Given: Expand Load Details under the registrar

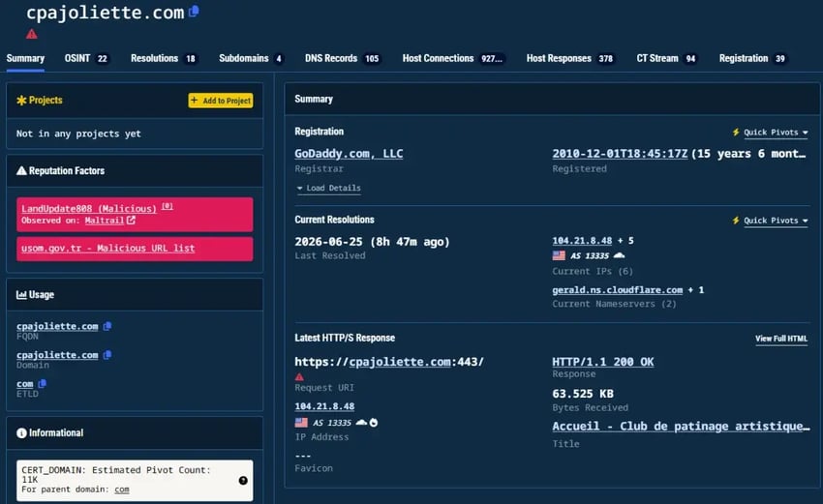Looking at the screenshot, I should (x=329, y=188).
